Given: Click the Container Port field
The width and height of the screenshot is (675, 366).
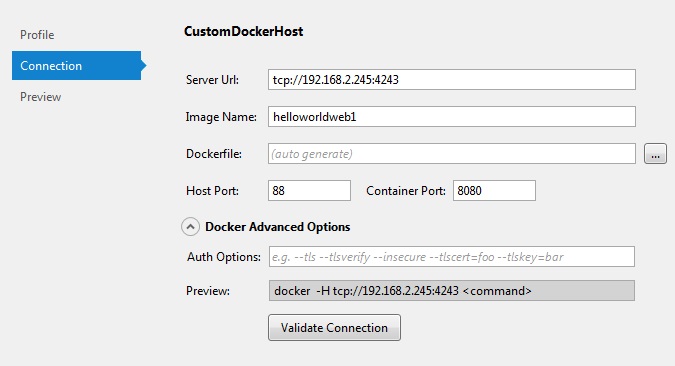Looking at the screenshot, I should [494, 191].
